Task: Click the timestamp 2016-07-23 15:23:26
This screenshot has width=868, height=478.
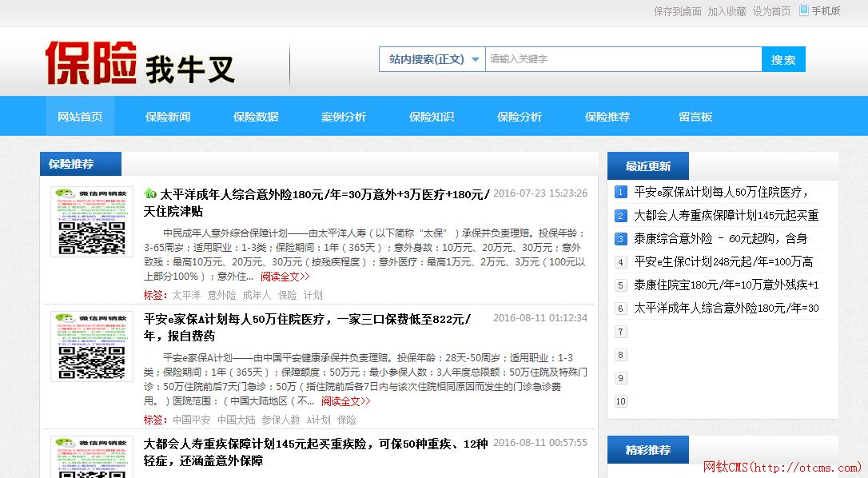Action: [x=540, y=193]
